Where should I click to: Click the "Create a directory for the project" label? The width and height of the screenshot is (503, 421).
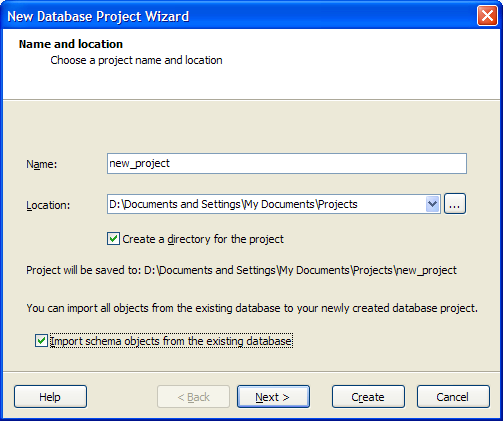(x=203, y=239)
